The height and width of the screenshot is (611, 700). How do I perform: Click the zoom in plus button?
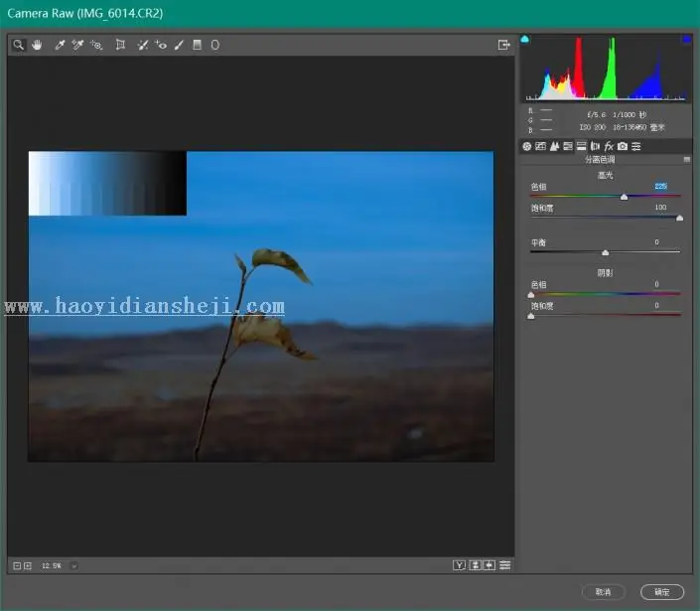click(x=28, y=566)
